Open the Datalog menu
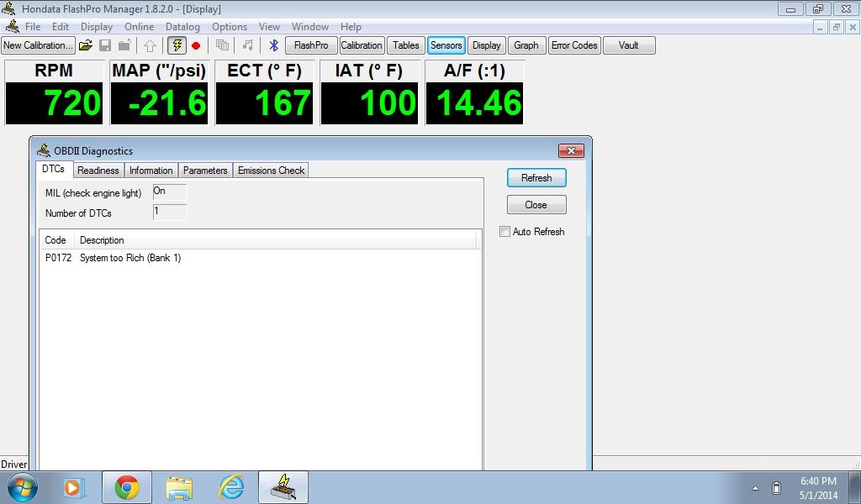 click(182, 27)
